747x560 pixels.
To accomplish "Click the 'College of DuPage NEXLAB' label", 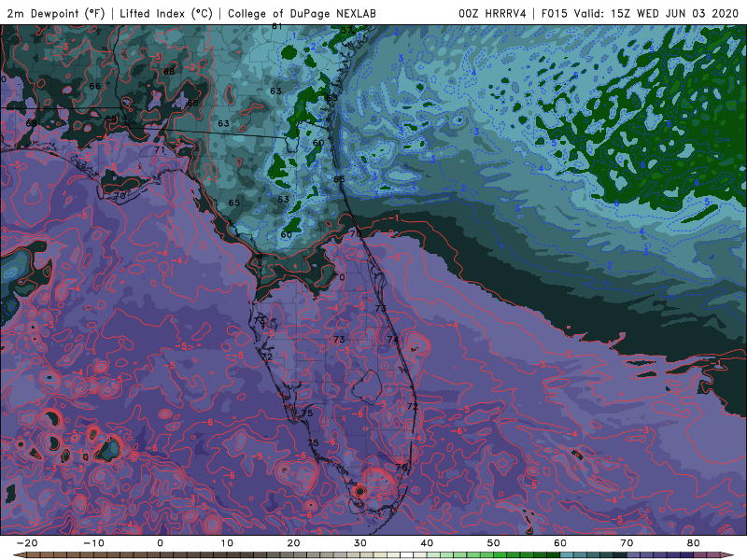I will tap(302, 13).
